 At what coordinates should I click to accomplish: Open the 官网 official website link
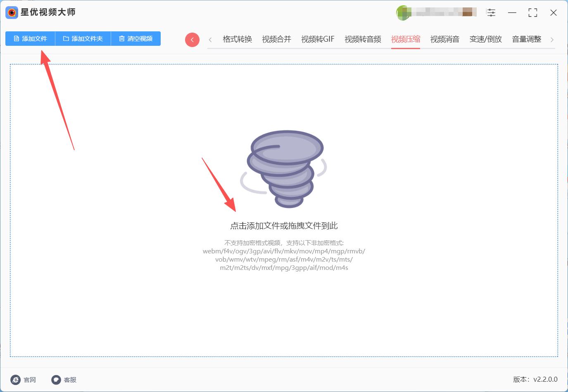24,380
